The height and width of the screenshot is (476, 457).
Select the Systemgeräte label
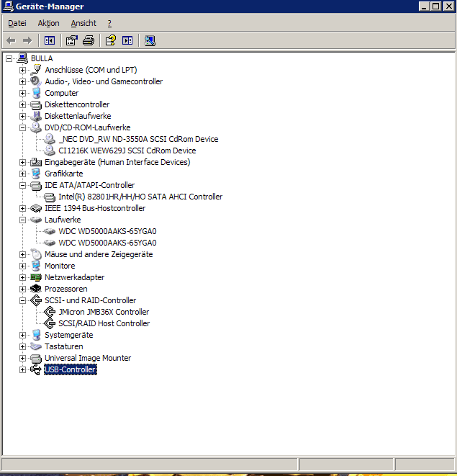pyautogui.click(x=69, y=335)
